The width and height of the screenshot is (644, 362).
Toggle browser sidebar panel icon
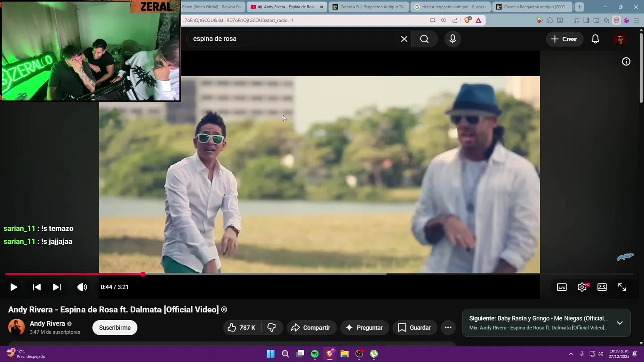587,20
